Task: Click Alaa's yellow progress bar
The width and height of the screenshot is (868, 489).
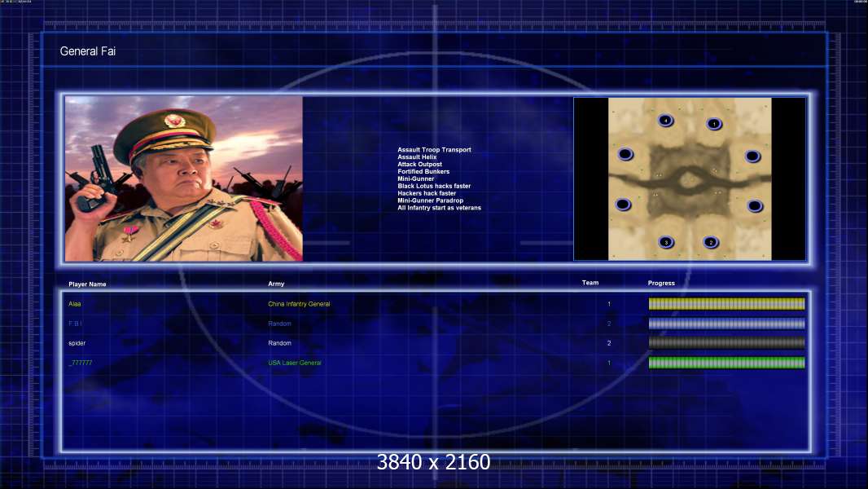Action: pos(726,303)
